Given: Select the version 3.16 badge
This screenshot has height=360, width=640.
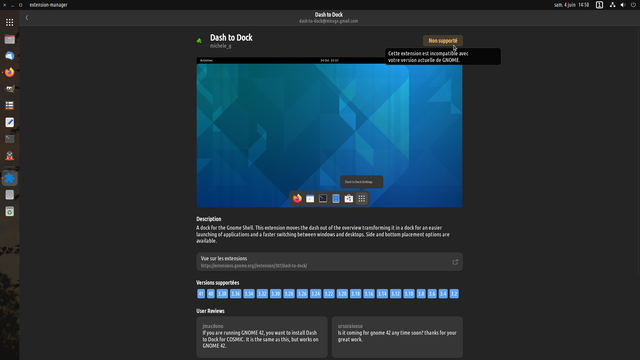Looking at the screenshot, I should 369,294.
